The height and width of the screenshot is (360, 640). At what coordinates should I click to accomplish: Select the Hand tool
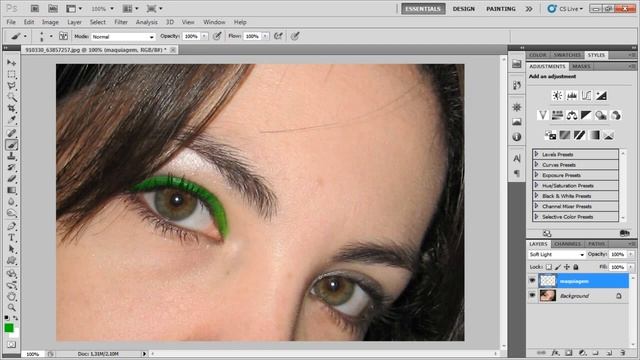11,296
